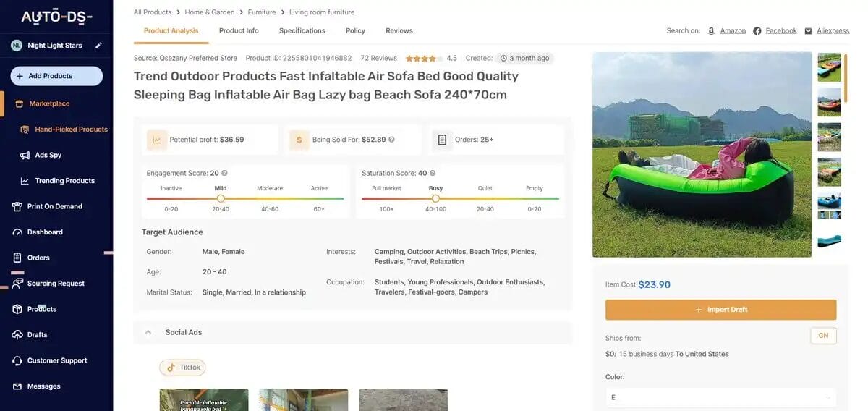
Task: Open the Product Analysis tab
Action: (x=171, y=31)
